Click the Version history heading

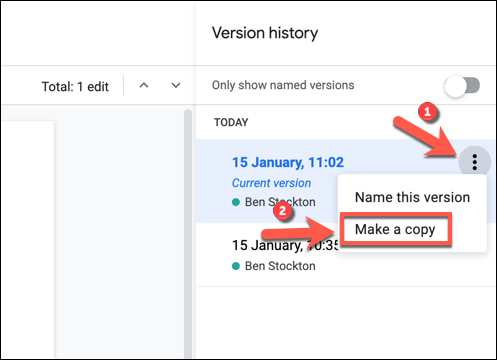pos(265,33)
